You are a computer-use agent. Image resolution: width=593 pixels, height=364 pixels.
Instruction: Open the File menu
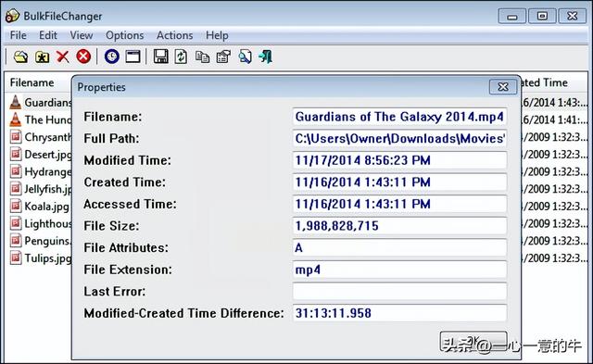coord(19,35)
